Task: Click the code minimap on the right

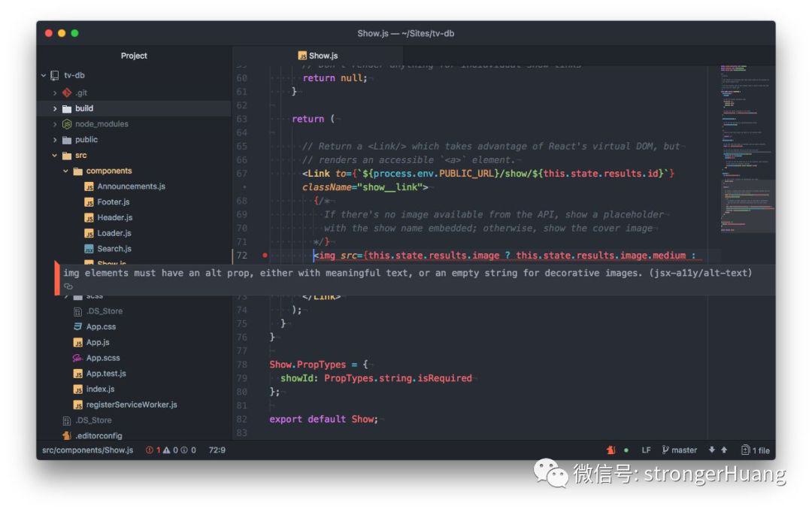Action: pos(747,147)
